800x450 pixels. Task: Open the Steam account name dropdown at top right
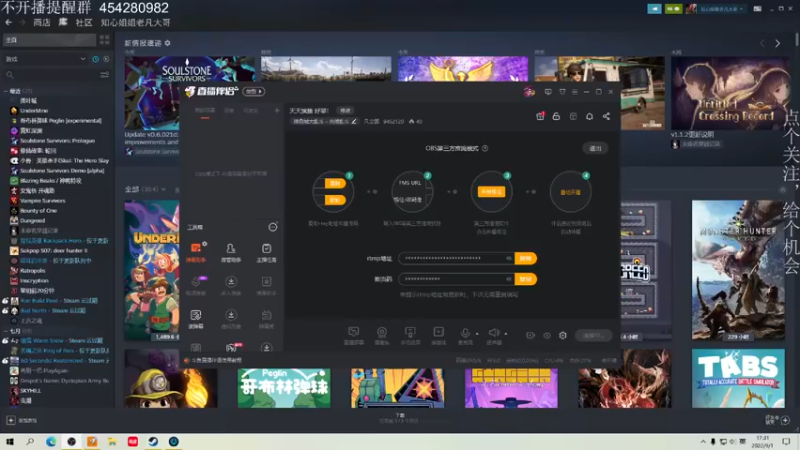coord(720,9)
